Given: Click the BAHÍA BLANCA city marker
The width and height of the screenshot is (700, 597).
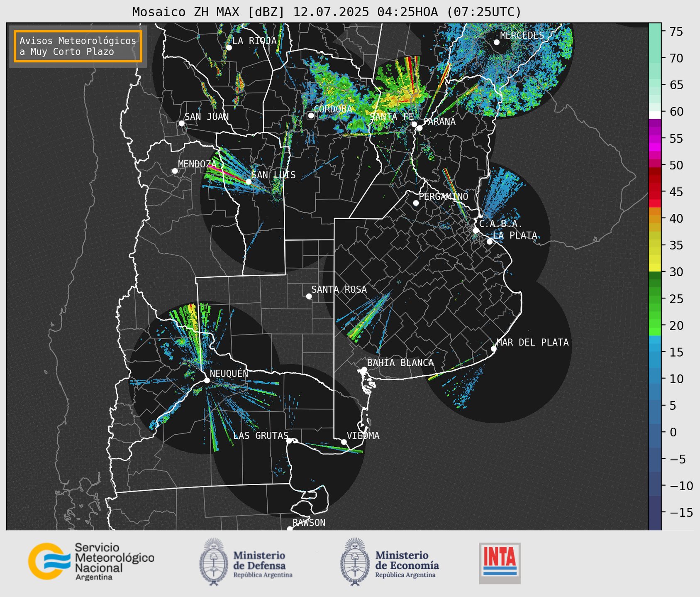Looking at the screenshot, I should pos(364,369).
